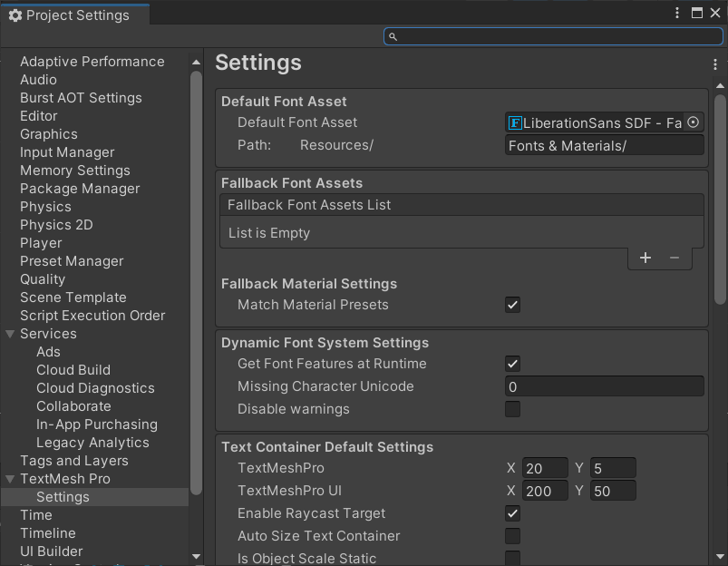Focus the settings search field
The height and width of the screenshot is (566, 728).
(x=553, y=36)
